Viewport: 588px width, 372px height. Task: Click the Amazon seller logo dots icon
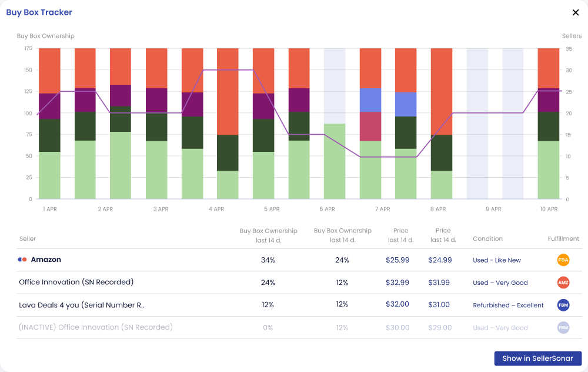(22, 260)
